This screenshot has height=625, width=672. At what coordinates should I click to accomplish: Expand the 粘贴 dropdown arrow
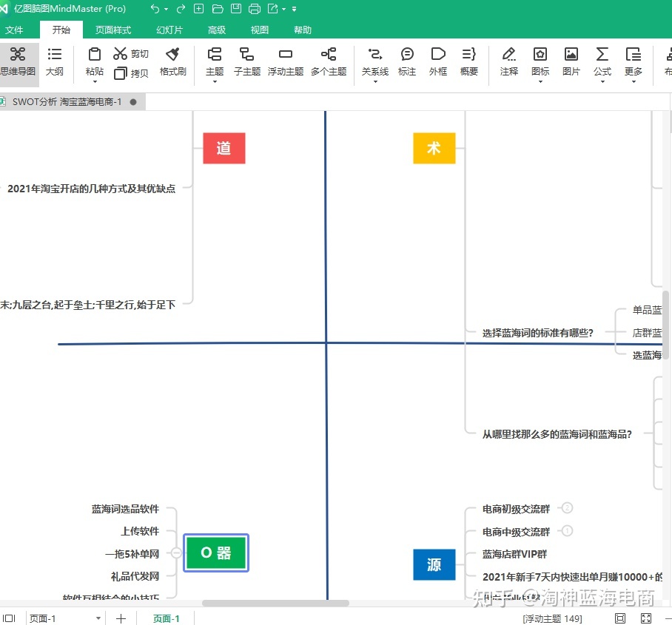pos(95,81)
